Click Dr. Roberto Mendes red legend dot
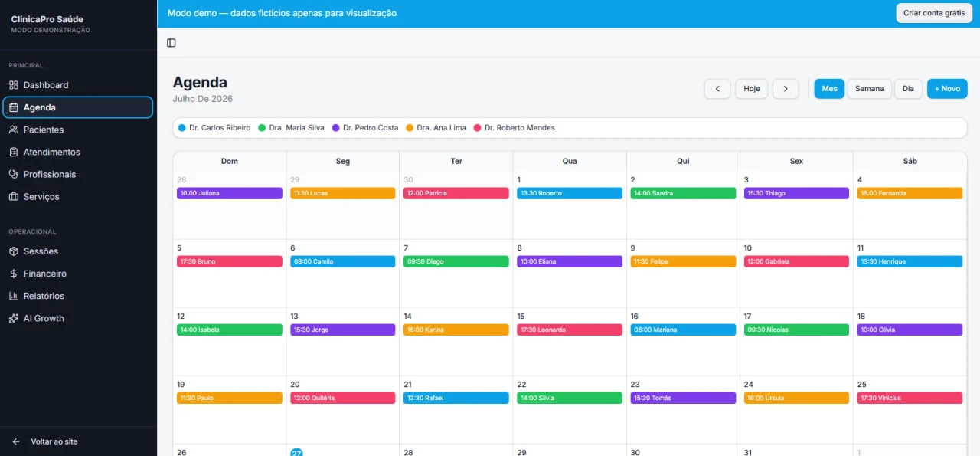 [478, 128]
